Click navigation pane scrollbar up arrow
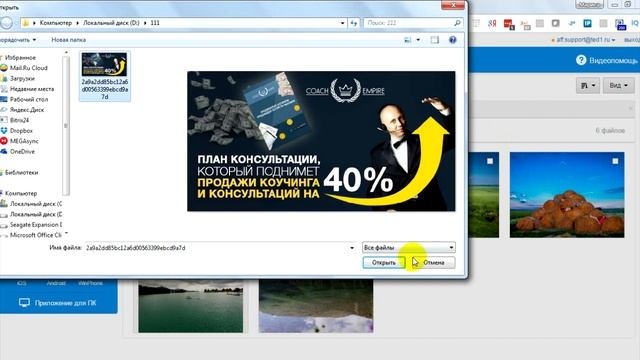640x360 pixels. (66, 53)
